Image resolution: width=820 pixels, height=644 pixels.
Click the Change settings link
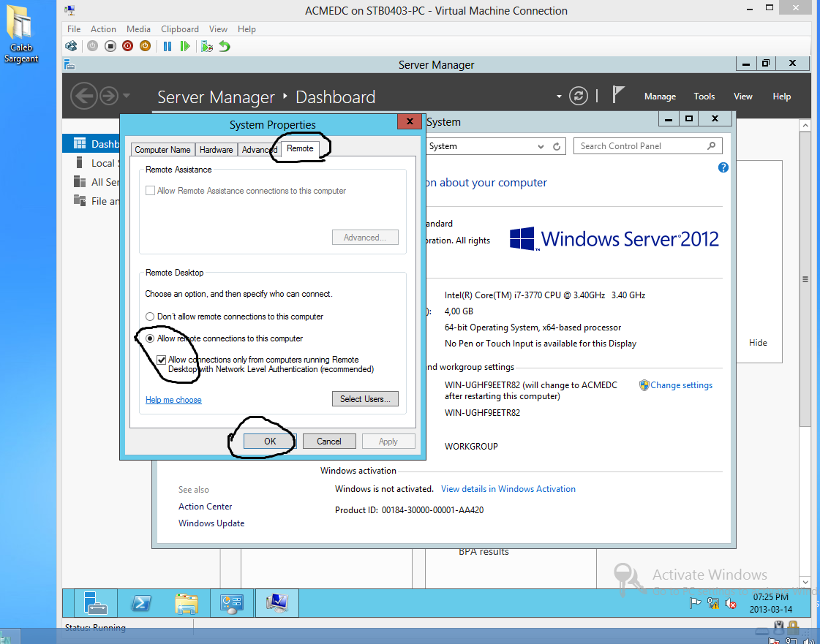tap(682, 385)
